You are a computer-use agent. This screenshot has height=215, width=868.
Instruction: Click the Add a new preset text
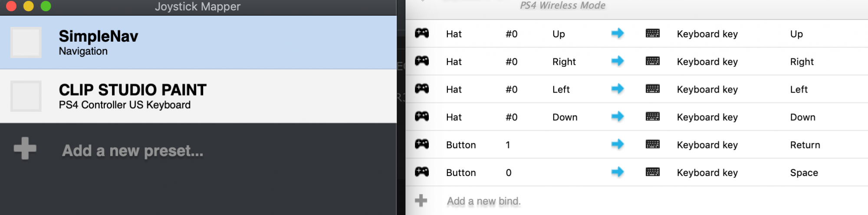(x=132, y=151)
